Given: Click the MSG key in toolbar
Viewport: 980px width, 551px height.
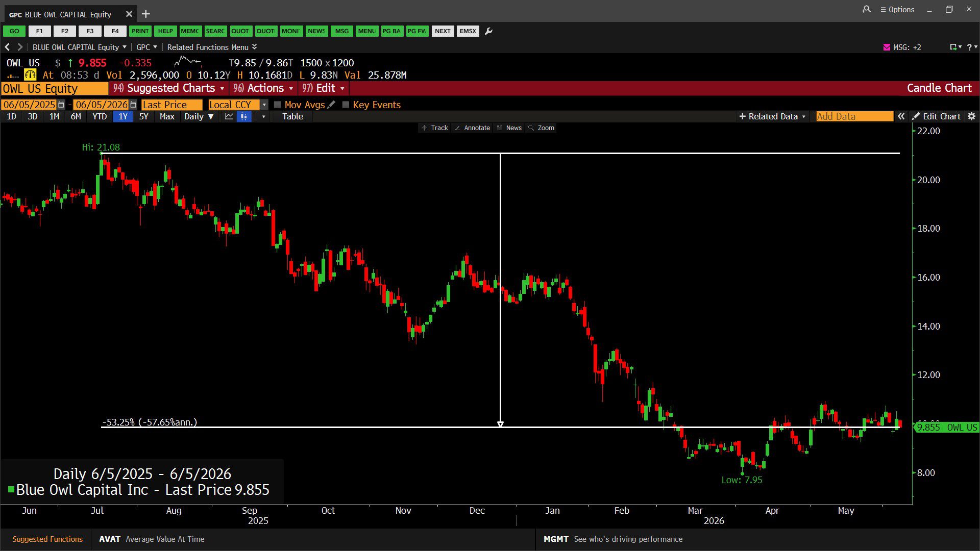Looking at the screenshot, I should point(342,31).
